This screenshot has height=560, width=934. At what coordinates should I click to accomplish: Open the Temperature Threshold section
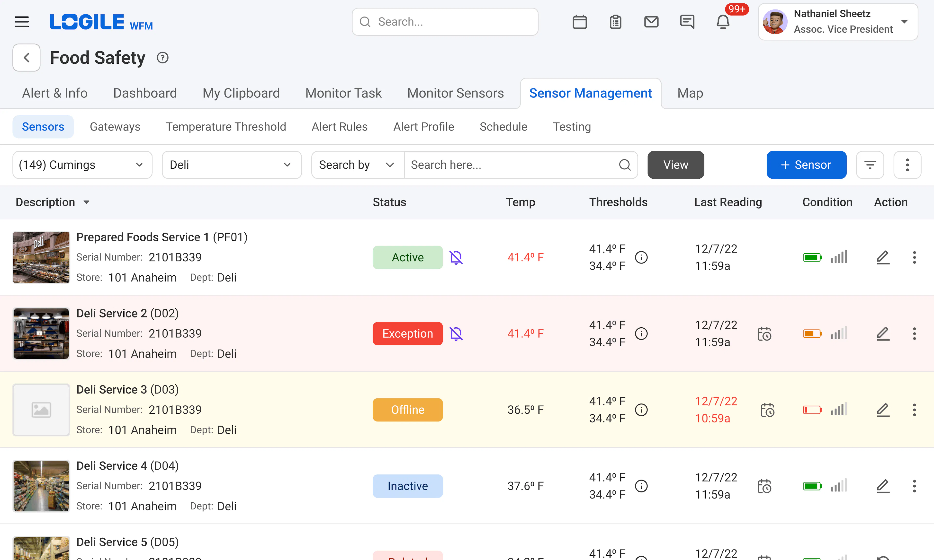tap(226, 126)
